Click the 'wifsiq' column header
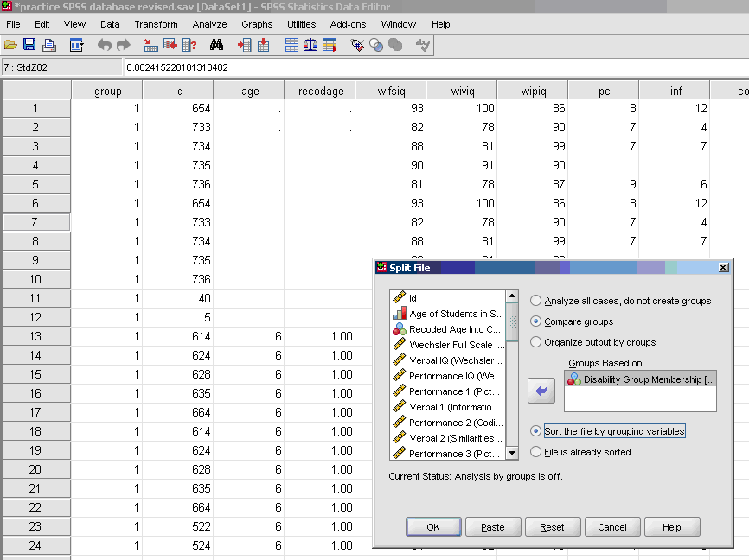Image resolution: width=749 pixels, height=560 pixels. click(390, 91)
